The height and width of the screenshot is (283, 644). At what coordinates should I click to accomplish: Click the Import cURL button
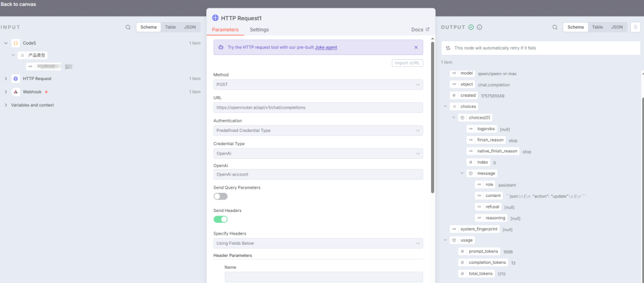407,63
